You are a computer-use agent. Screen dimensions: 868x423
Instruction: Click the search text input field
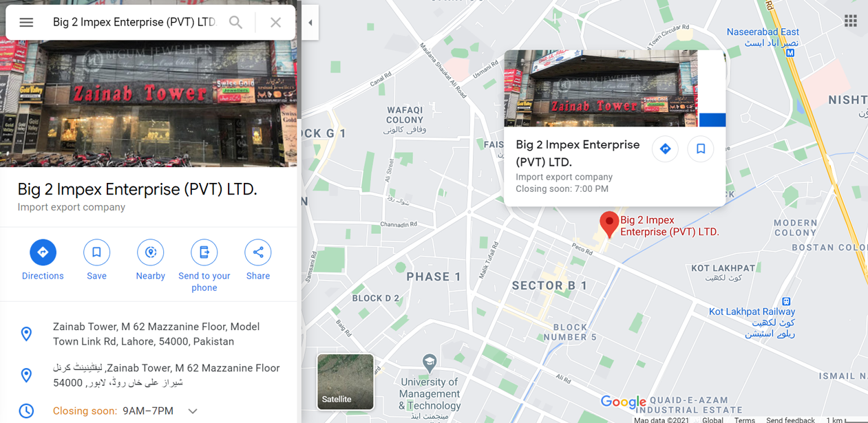[x=134, y=23]
